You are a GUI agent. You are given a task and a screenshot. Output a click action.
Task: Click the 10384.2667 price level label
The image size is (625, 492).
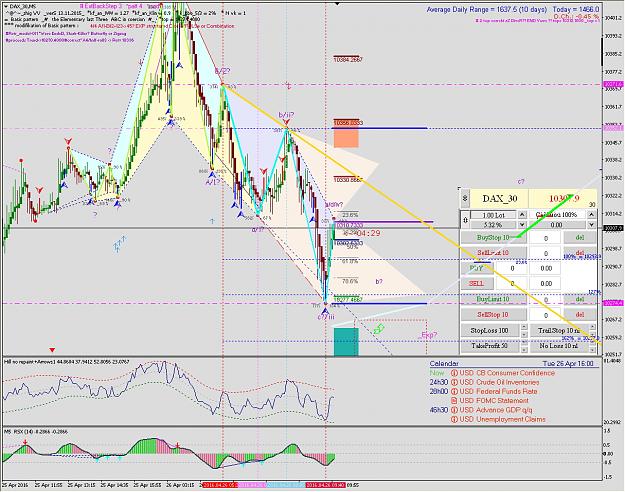coord(348,59)
